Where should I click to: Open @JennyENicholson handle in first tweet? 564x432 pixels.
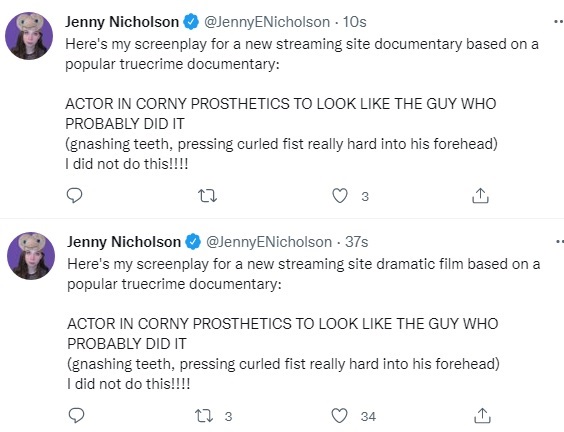tap(267, 22)
